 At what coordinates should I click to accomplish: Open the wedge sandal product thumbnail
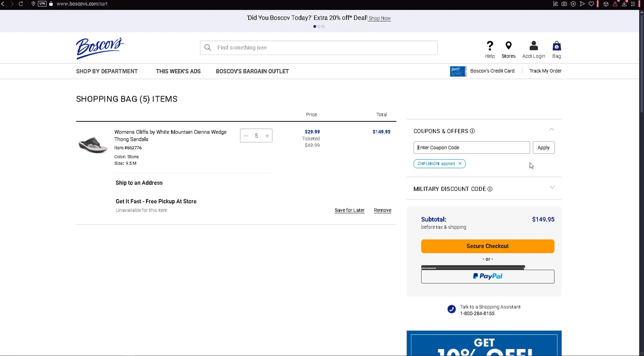click(x=93, y=145)
